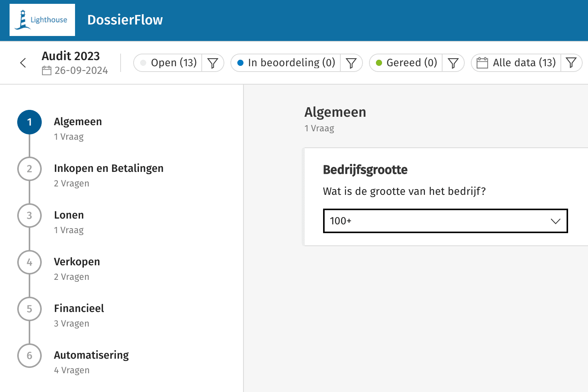This screenshot has width=588, height=392.
Task: Open the Lonen section
Action: 69,215
